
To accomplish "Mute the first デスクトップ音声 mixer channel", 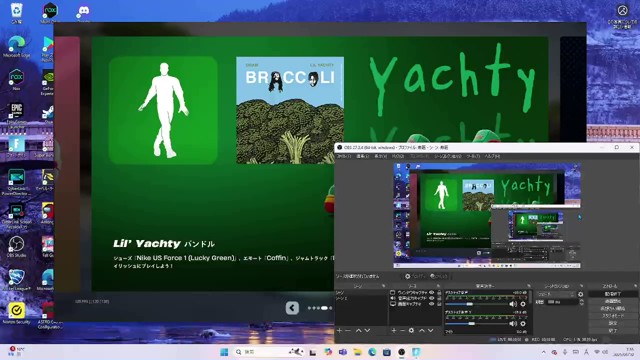I will coord(513,304).
